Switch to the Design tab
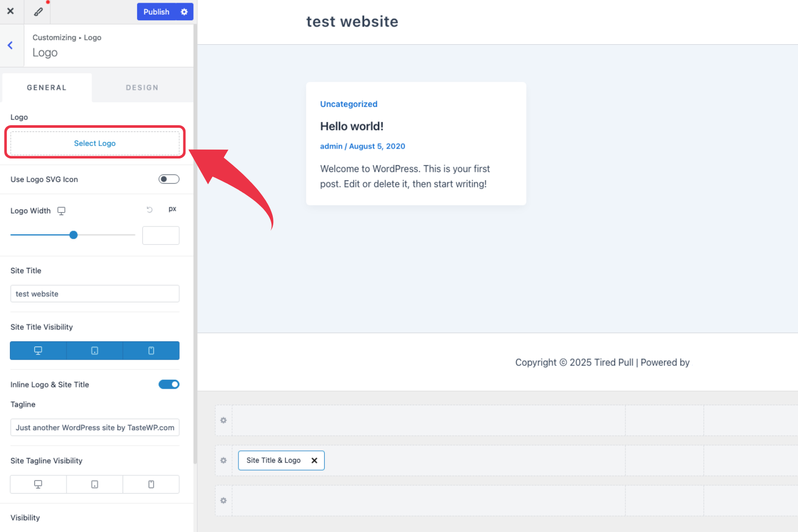The width and height of the screenshot is (798, 532). (x=142, y=87)
